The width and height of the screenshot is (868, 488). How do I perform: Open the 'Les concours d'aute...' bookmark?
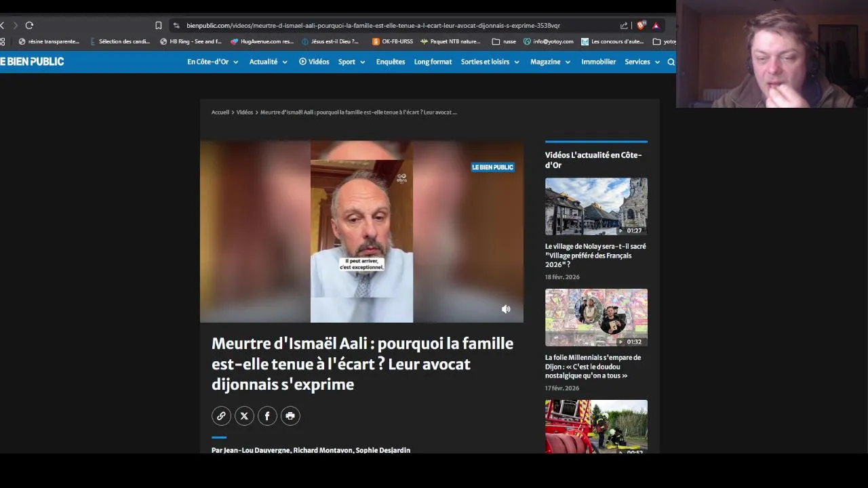612,41
